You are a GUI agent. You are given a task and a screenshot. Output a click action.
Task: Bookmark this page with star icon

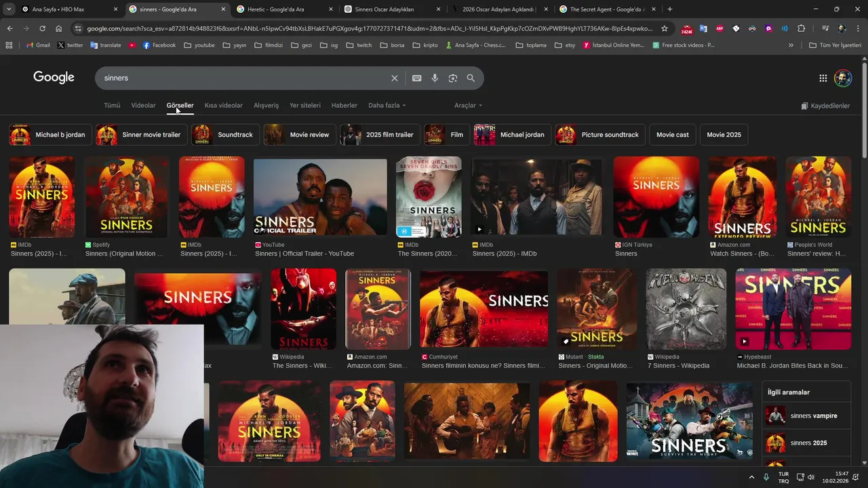(665, 28)
